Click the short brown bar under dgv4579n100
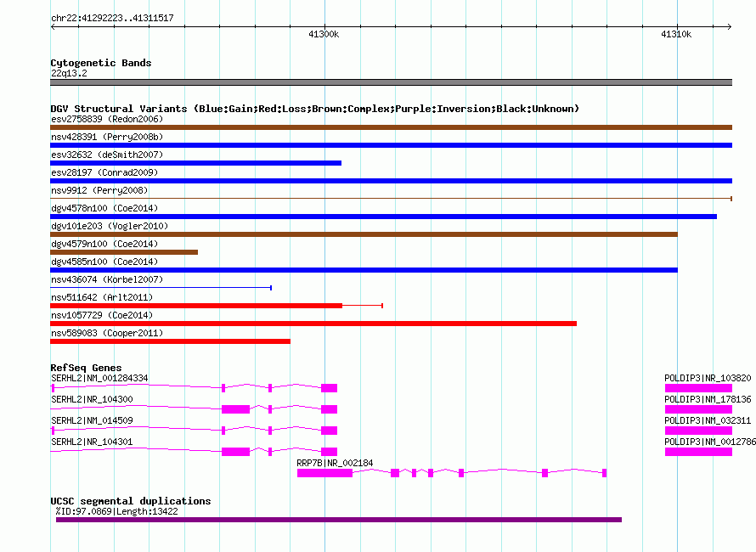 [x=124, y=252]
